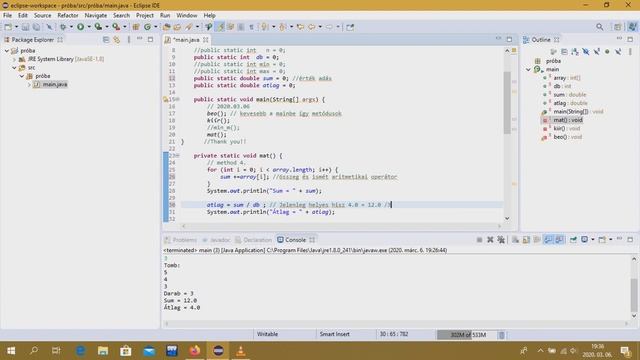Select beo() method in Outline
Viewport: 640px width, 360px height.
point(568,137)
